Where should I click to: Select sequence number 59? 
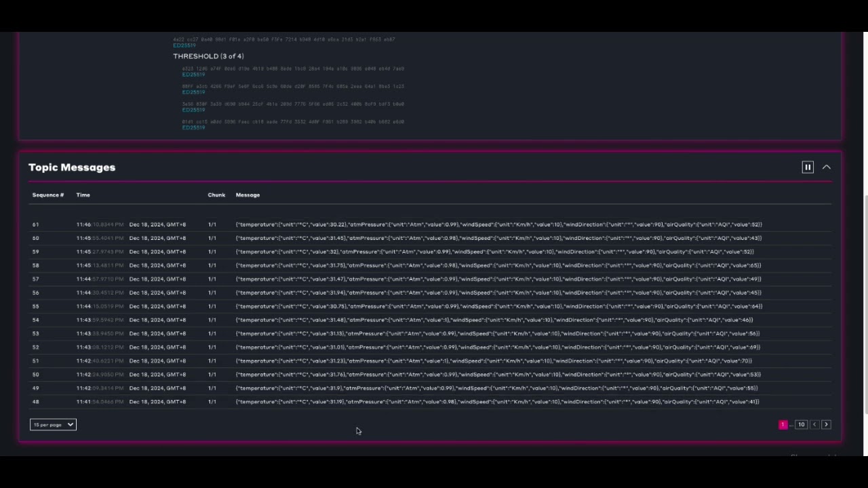coord(35,251)
